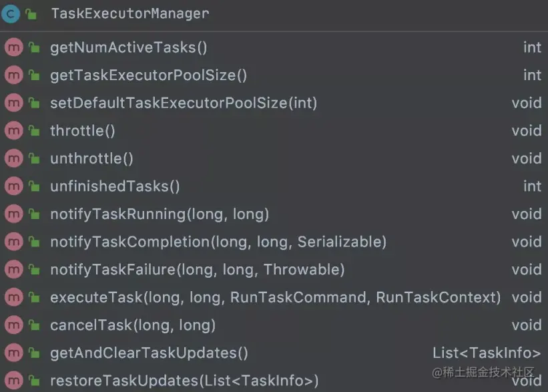548x392 pixels.
Task: Click the green lock icon beside unthrottle()
Action: (33, 159)
